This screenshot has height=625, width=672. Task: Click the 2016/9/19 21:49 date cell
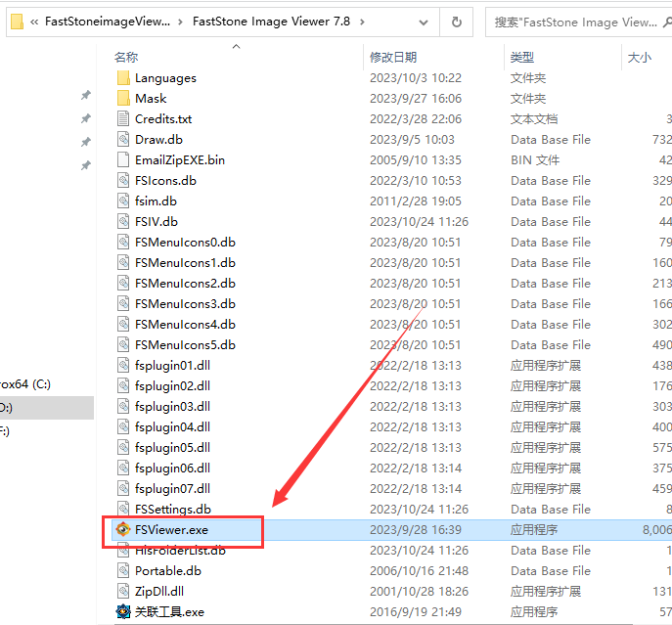point(416,612)
